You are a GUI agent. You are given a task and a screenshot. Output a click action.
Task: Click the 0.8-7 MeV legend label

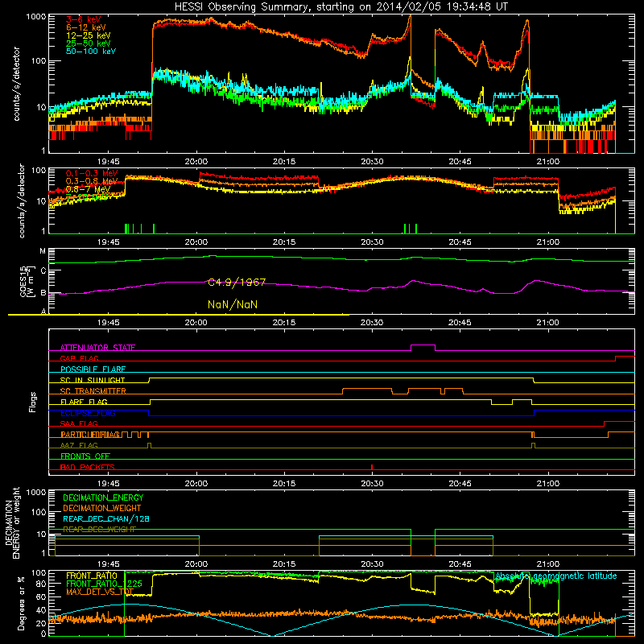(88, 189)
